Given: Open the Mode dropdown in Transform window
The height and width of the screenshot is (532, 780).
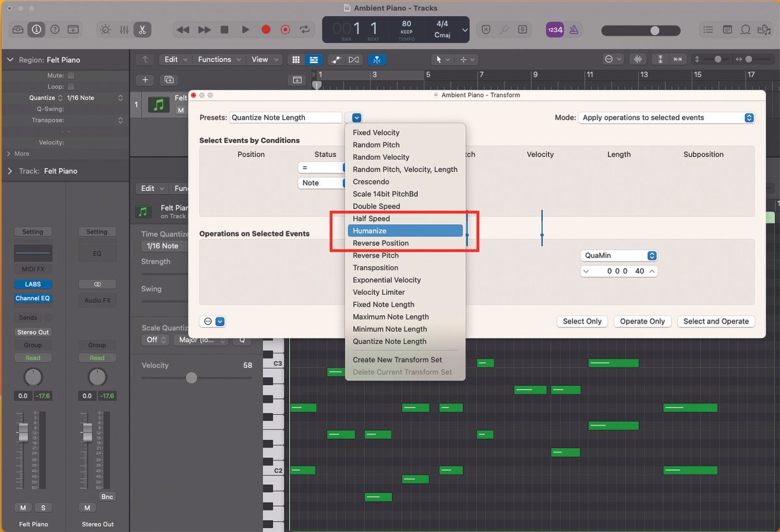Looking at the screenshot, I should (x=666, y=118).
